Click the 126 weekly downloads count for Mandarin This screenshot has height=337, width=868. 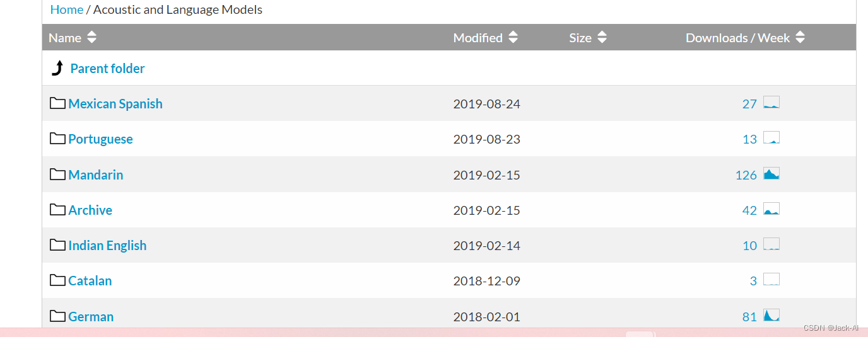point(746,175)
